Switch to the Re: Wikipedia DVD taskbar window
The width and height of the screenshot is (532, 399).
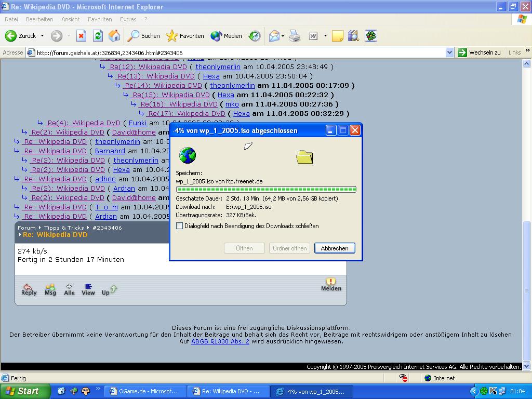click(229, 391)
